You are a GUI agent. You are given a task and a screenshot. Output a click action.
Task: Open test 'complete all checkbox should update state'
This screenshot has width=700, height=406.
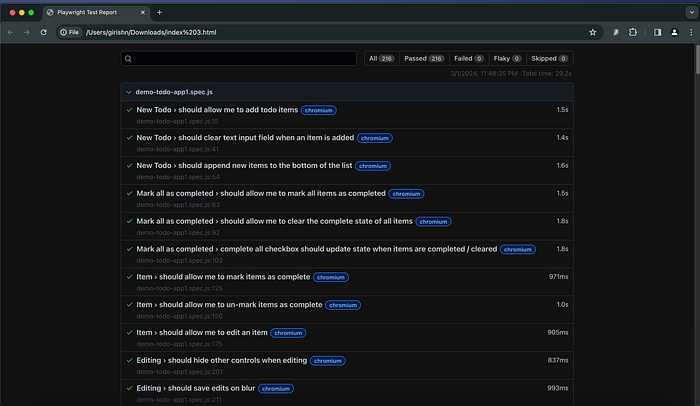point(317,249)
